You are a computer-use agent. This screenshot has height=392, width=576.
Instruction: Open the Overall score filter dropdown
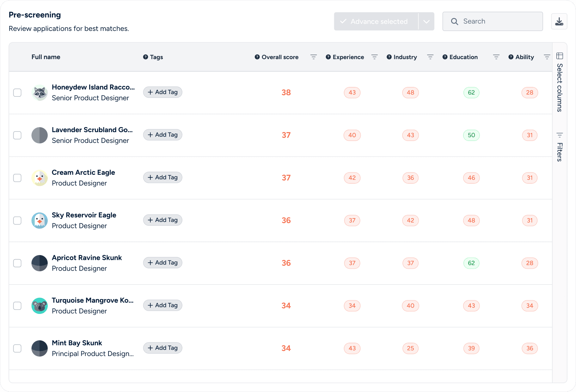pyautogui.click(x=313, y=57)
